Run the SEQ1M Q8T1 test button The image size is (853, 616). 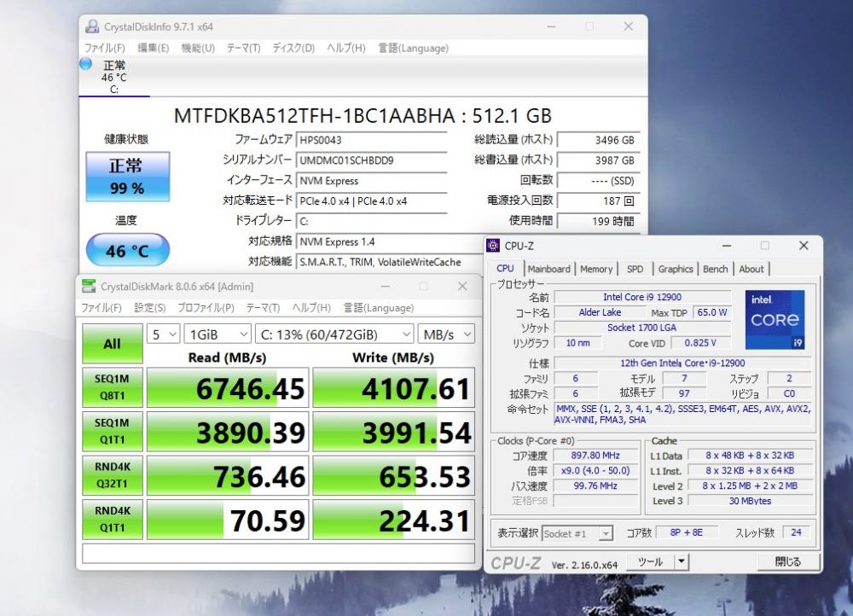click(112, 386)
